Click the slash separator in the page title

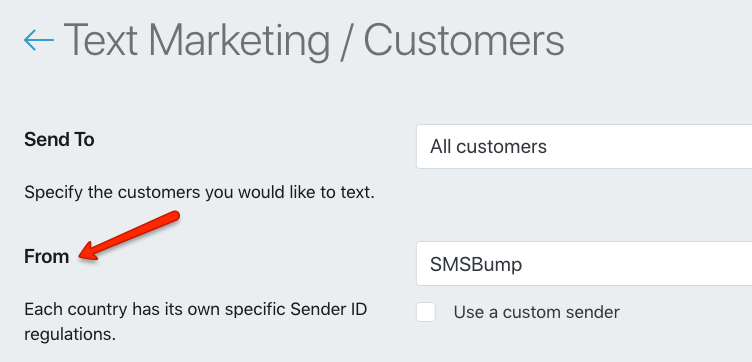tap(347, 42)
